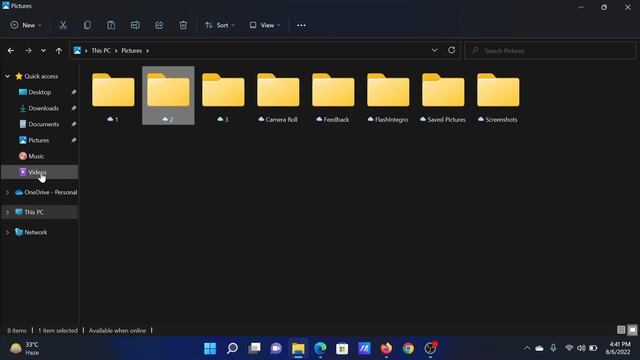Click the Rename icon in toolbar

(135, 25)
